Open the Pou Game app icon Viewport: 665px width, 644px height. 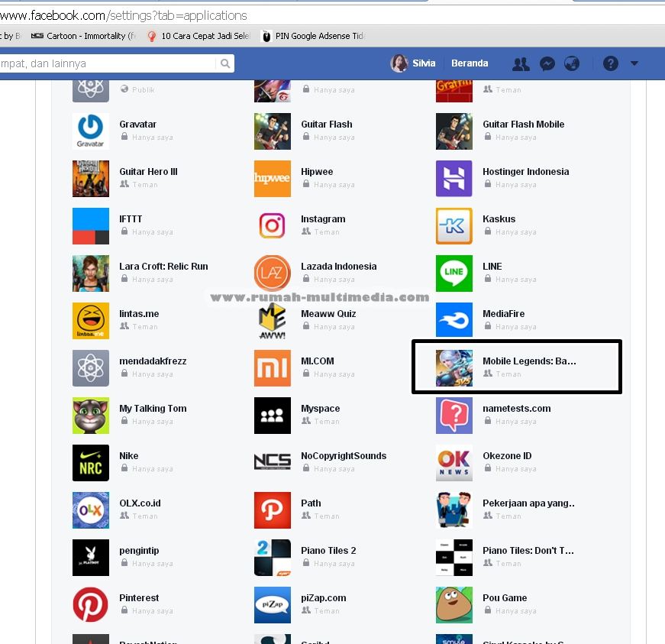pos(454,605)
